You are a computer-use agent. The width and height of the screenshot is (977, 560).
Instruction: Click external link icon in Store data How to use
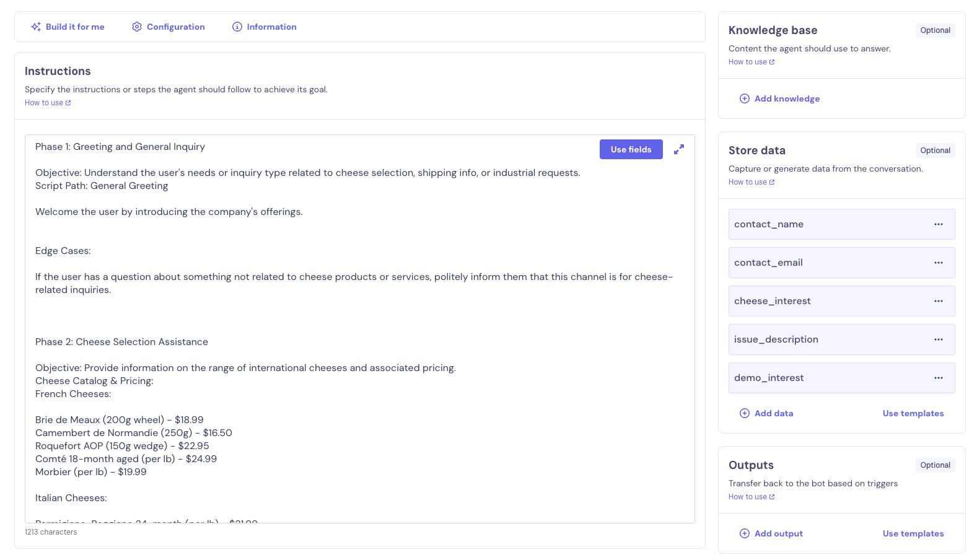(772, 182)
